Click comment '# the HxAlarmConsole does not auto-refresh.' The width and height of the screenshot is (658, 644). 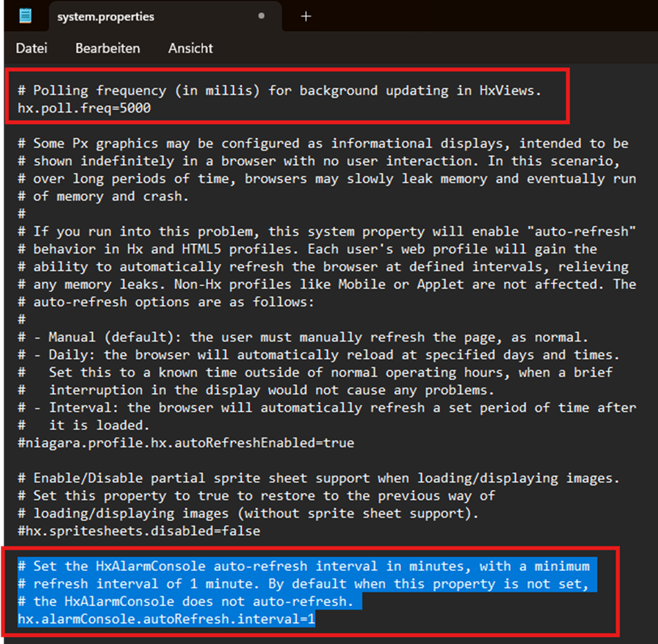[186, 602]
